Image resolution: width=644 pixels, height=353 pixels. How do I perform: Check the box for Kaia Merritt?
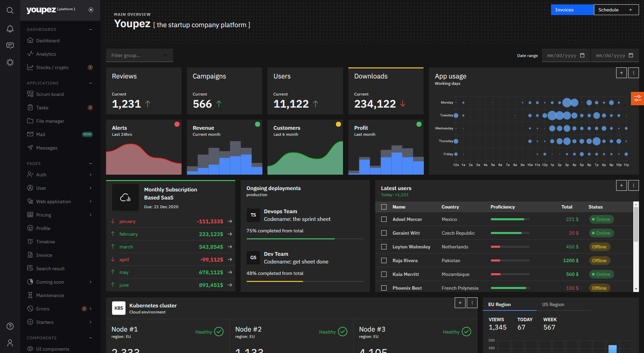384,274
